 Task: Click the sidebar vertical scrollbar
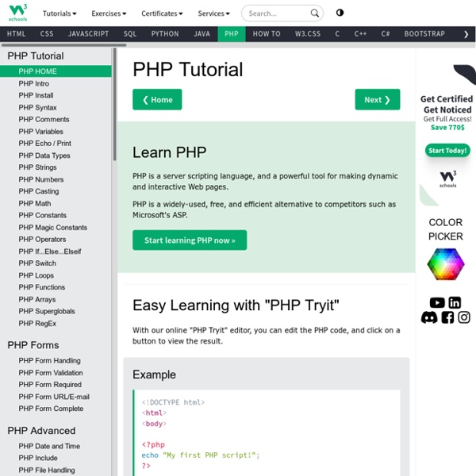(x=115, y=105)
